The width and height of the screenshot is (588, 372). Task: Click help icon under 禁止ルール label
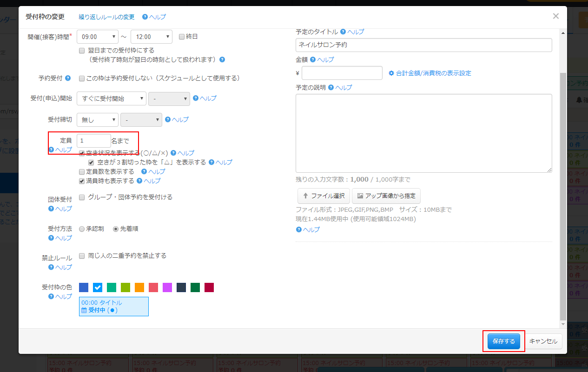click(x=51, y=267)
